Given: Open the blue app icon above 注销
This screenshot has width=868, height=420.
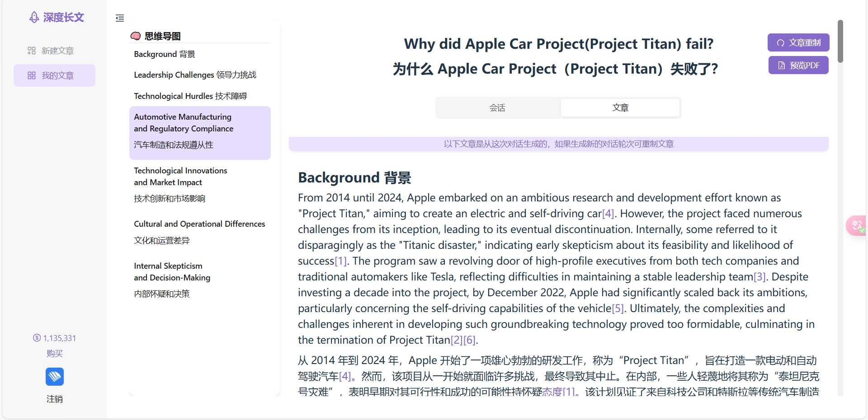Looking at the screenshot, I should click(x=55, y=377).
